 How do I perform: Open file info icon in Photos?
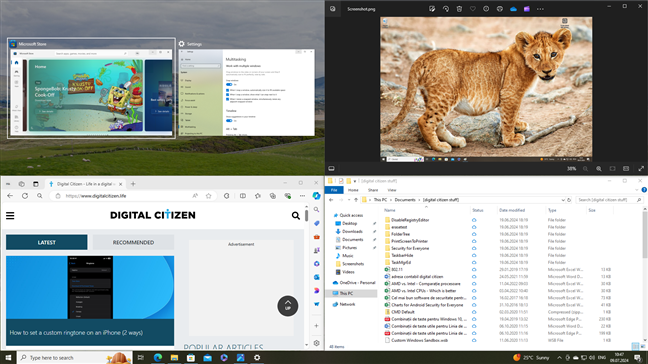(486, 9)
